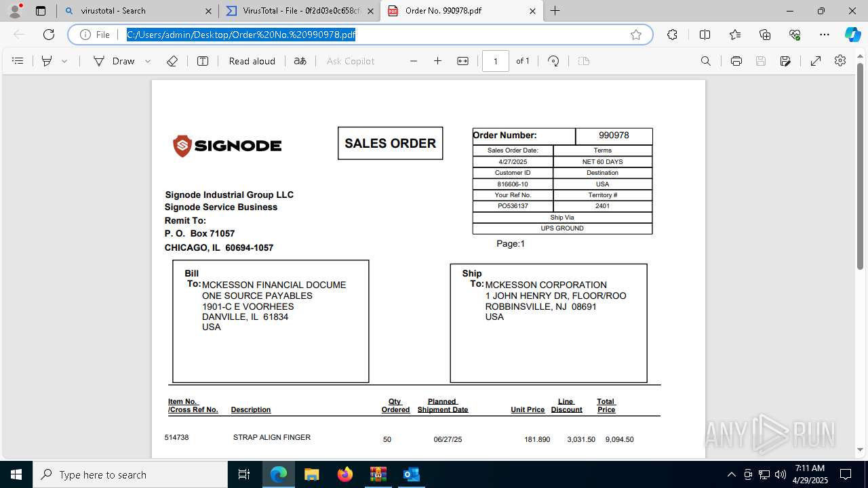Viewport: 868px width, 488px height.
Task: Enter PDF full screen mode
Action: point(816,61)
